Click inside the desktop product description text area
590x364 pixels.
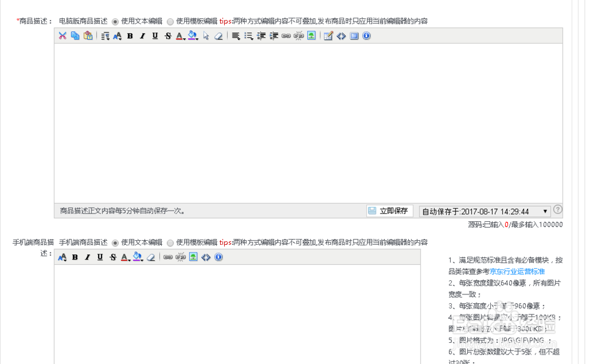(308, 123)
